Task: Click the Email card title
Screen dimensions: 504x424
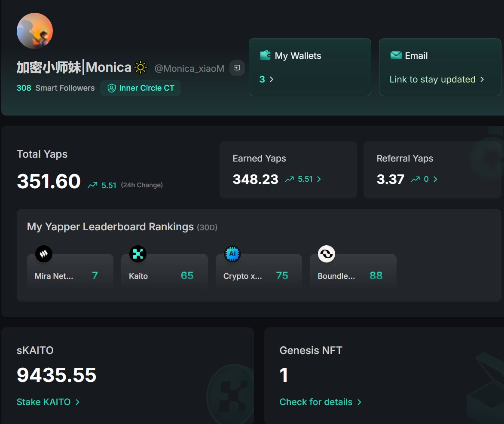Action: [x=416, y=55]
